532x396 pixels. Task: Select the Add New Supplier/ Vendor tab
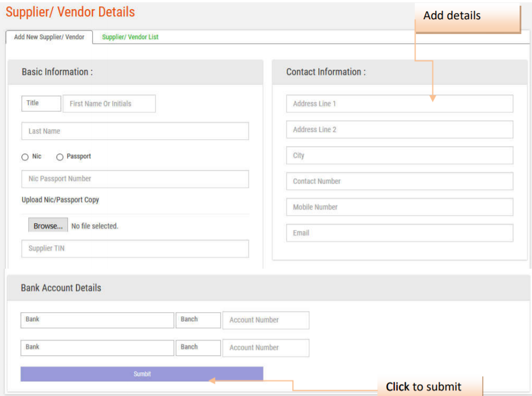49,37
